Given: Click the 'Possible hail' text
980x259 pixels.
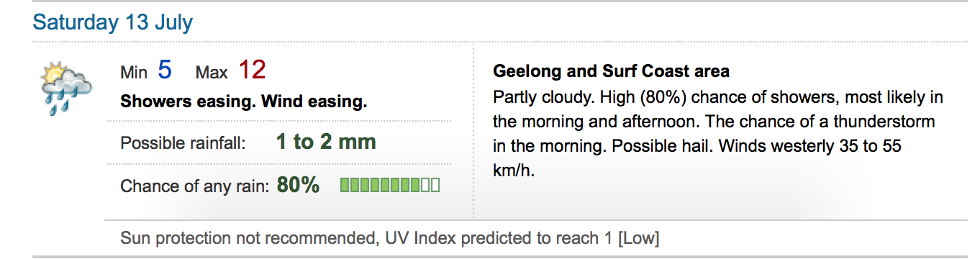Looking at the screenshot, I should 660,146.
